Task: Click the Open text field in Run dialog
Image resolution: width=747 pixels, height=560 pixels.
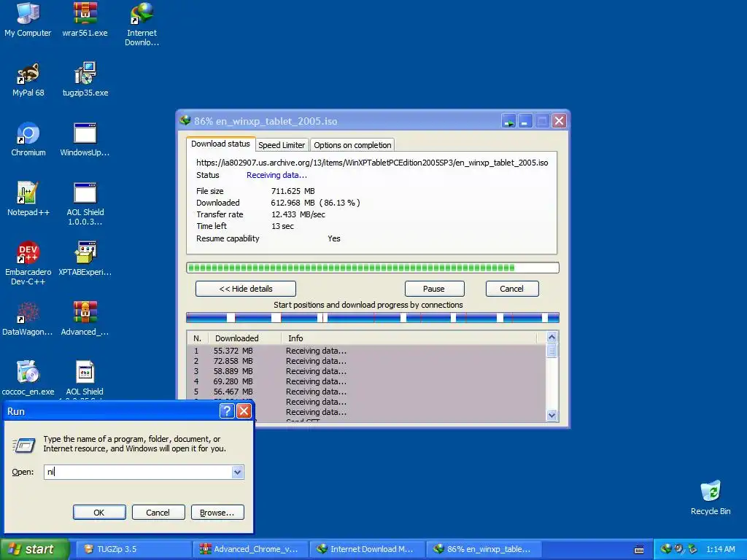Action: tap(138, 472)
